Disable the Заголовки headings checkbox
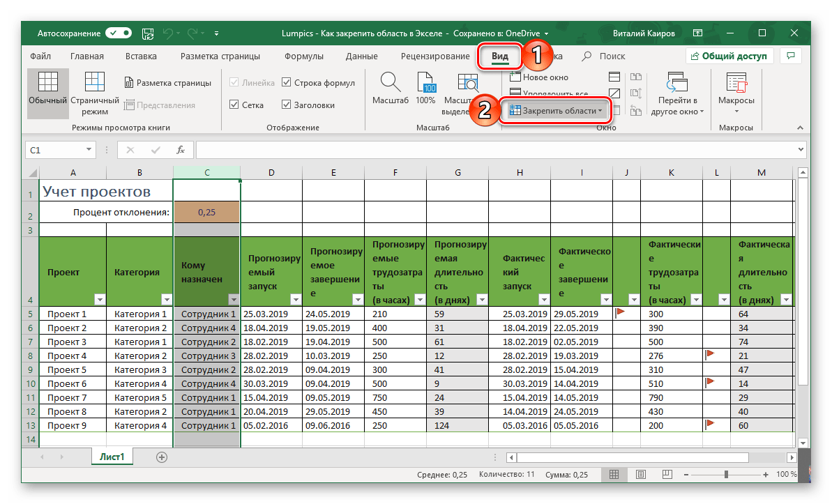 (x=287, y=105)
